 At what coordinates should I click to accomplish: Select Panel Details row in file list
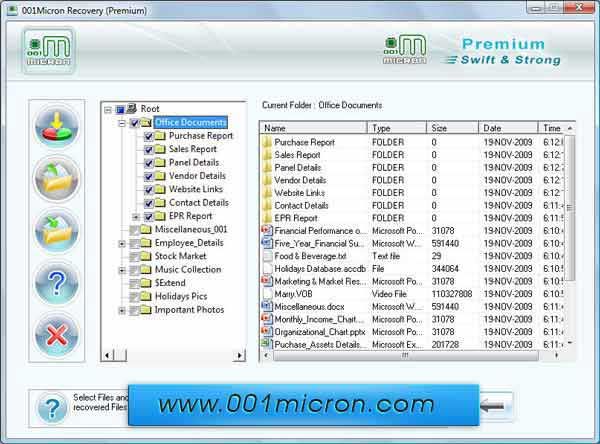pyautogui.click(x=411, y=168)
